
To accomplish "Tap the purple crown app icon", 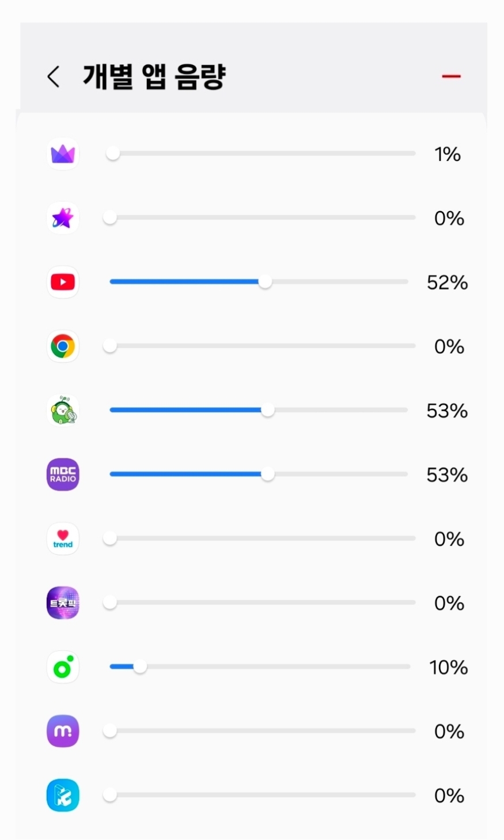I will (x=63, y=155).
